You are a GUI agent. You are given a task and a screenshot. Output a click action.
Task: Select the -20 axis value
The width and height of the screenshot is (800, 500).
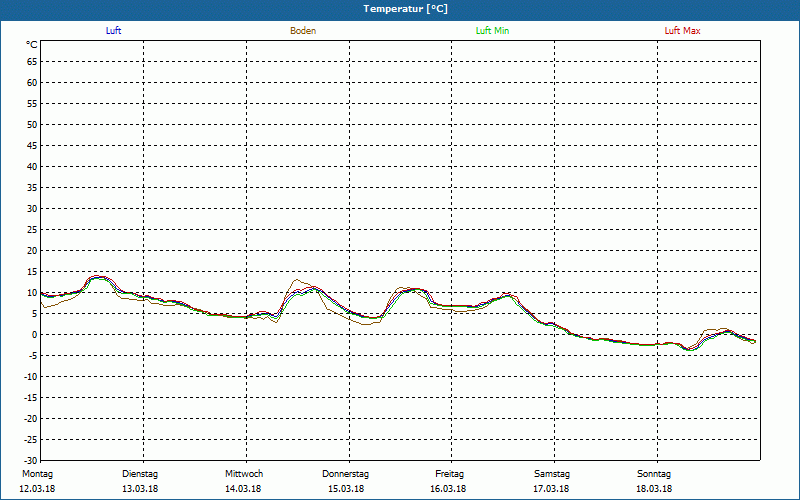(x=30, y=418)
